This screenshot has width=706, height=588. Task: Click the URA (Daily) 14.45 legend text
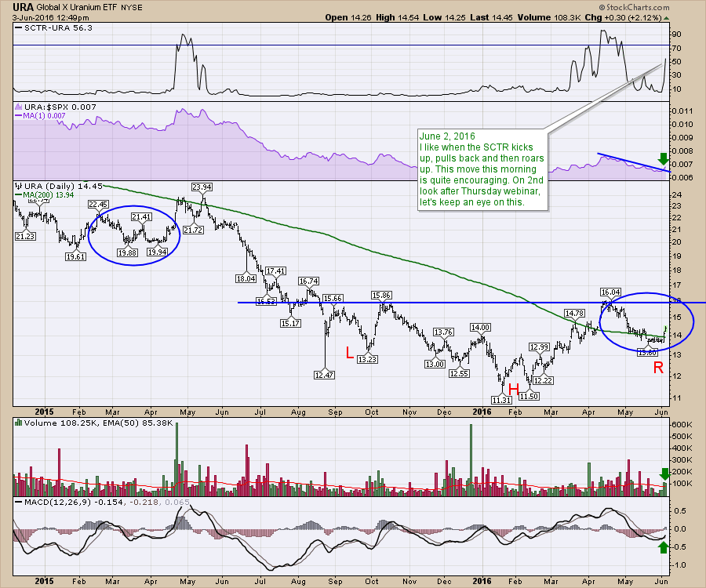pos(63,186)
